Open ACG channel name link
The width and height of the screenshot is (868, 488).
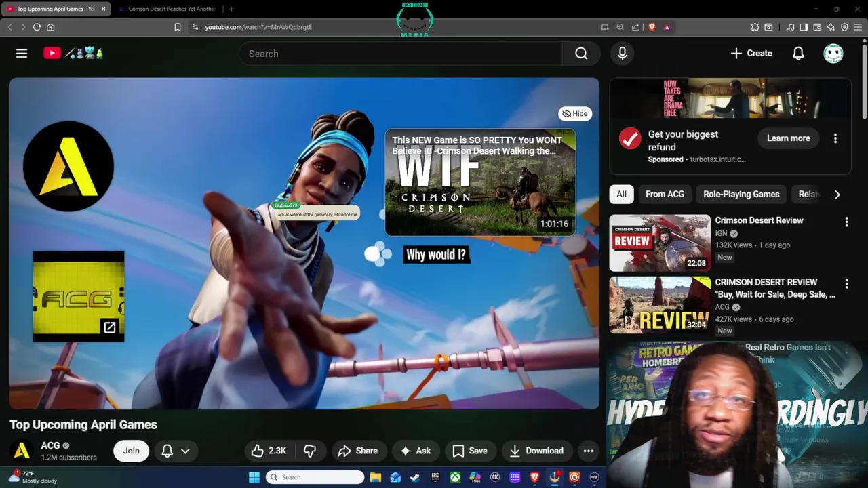(x=50, y=445)
